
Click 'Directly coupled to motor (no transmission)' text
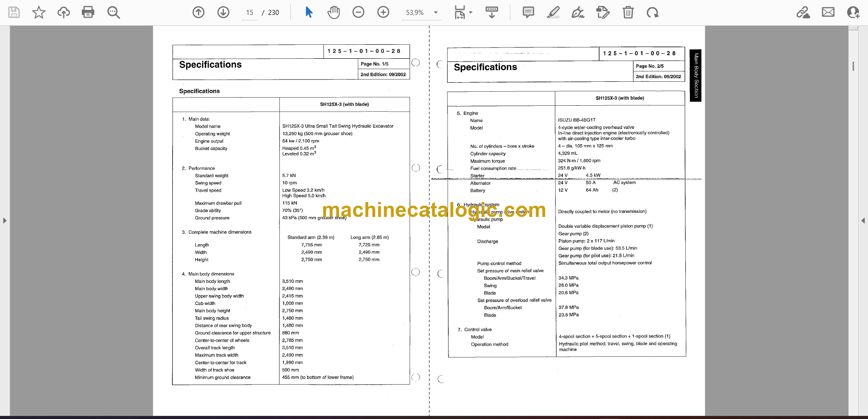point(602,212)
